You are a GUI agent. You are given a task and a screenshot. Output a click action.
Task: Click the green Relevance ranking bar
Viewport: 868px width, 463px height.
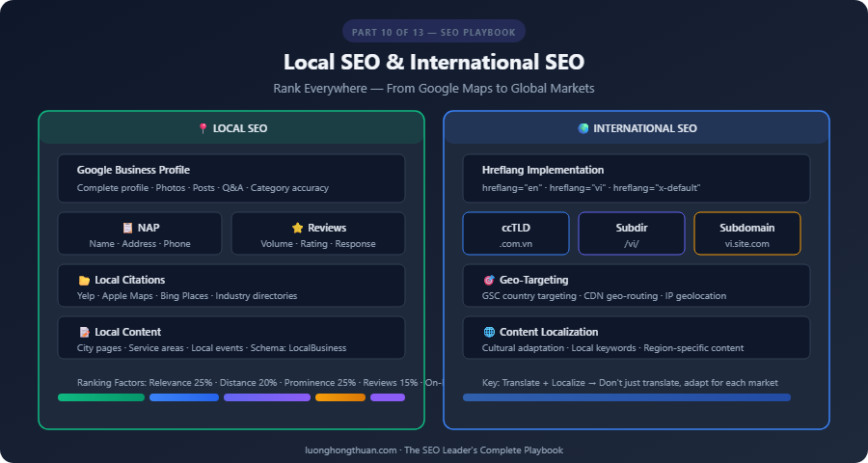click(x=101, y=397)
